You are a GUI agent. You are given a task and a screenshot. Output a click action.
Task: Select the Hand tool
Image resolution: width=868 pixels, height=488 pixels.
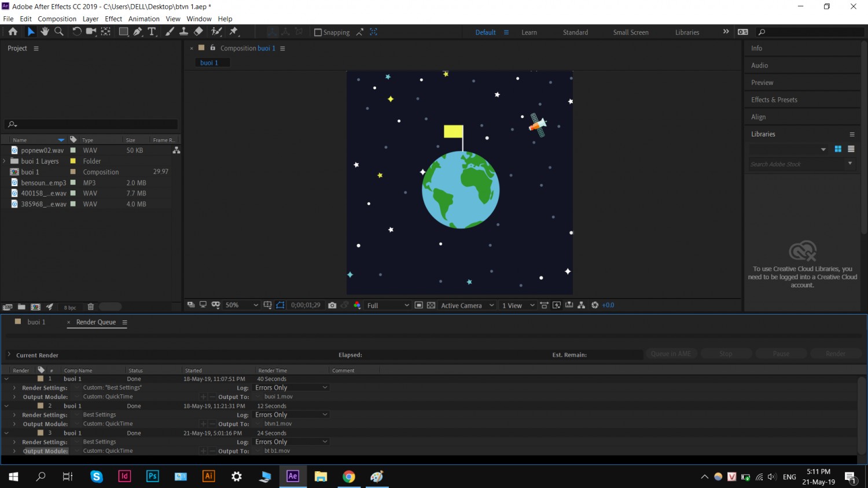[45, 32]
